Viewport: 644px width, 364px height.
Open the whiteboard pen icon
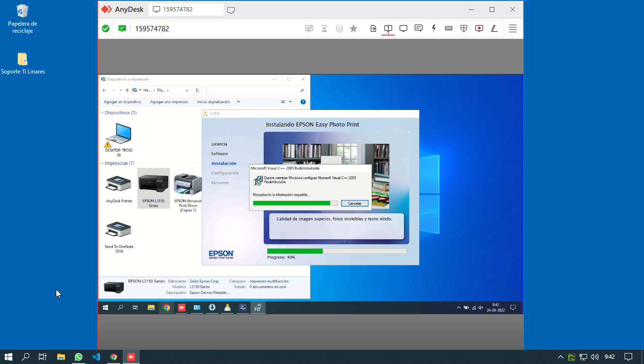click(x=494, y=28)
